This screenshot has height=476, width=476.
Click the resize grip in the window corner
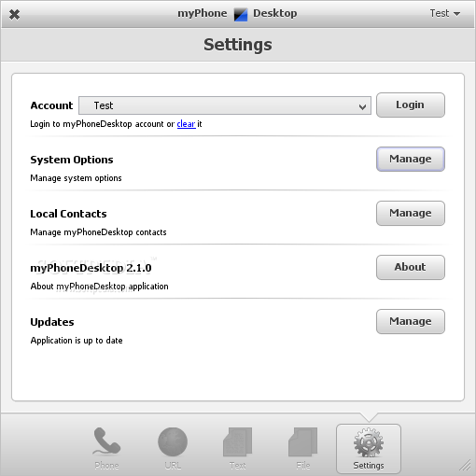point(466,466)
